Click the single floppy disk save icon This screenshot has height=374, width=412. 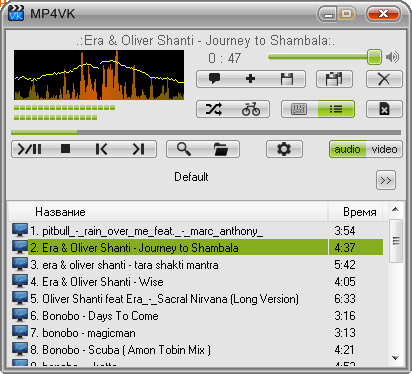(x=287, y=79)
